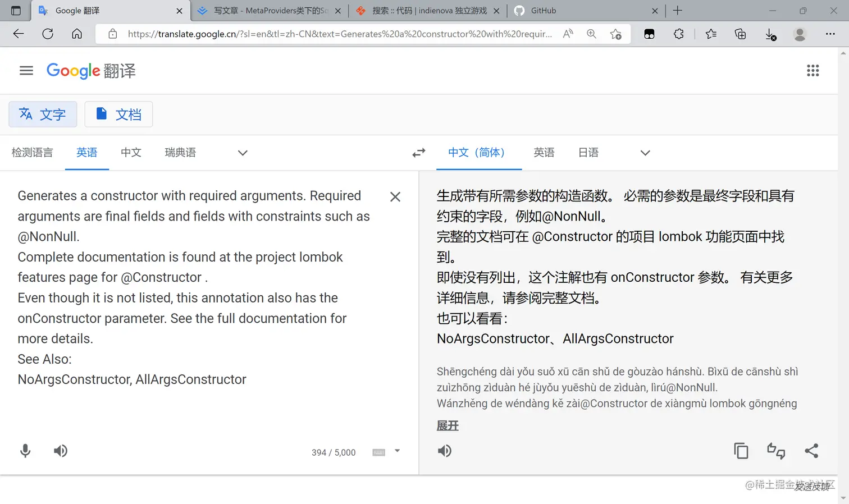
Task: Open the dark-mask extension icon in toolbar
Action: click(649, 34)
